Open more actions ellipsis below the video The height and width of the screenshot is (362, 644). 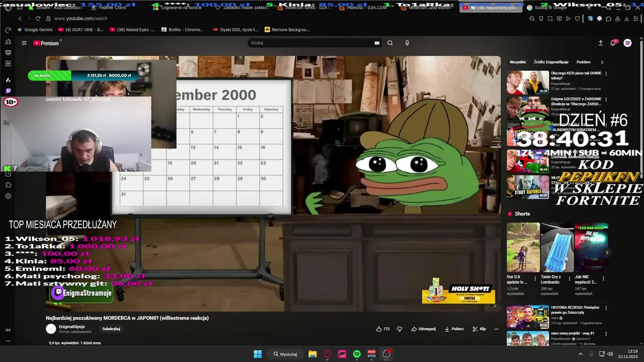tap(496, 329)
